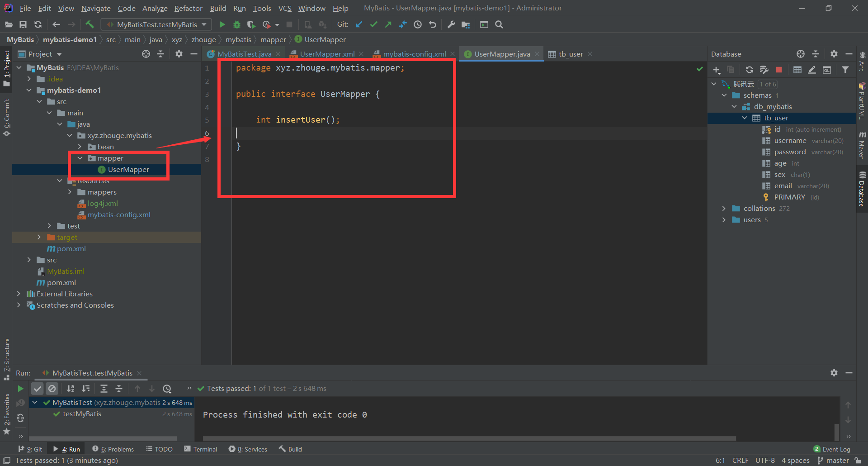Start debugging with the bug icon

click(x=236, y=24)
